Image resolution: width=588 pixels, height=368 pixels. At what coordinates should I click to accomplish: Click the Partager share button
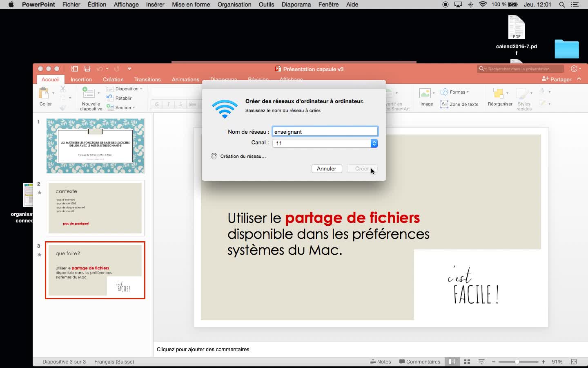click(x=557, y=79)
